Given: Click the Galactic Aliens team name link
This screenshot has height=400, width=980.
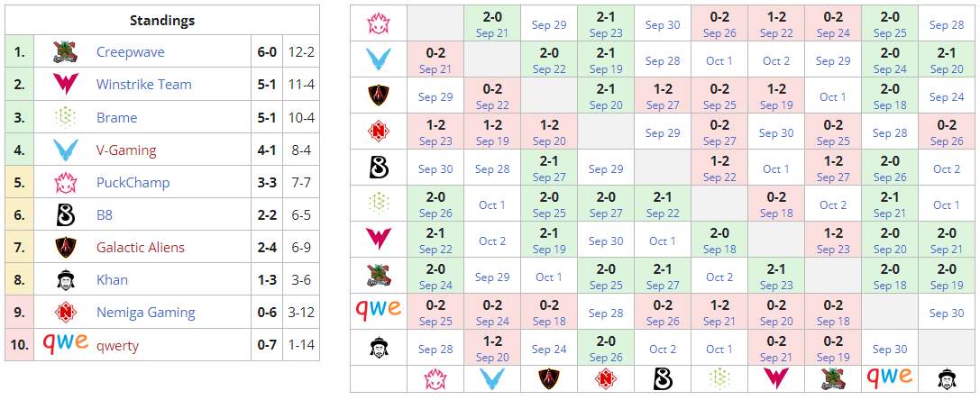Looking at the screenshot, I should pyautogui.click(x=141, y=248).
